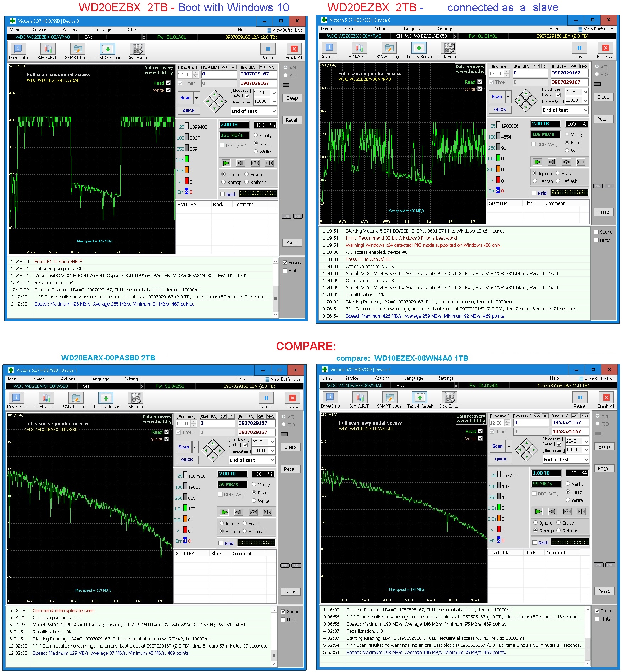622x672 pixels.
Task: Select the Erase radio button in the WD10EZEX window
Action: point(559,522)
